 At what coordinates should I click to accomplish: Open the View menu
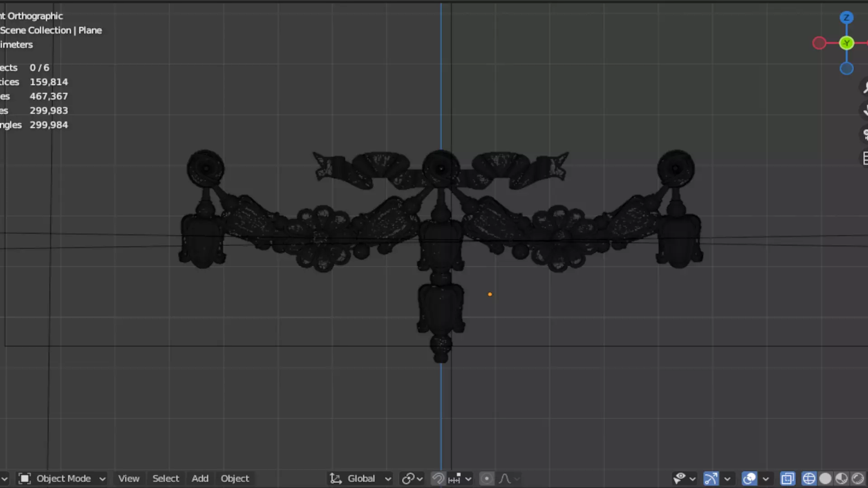(x=129, y=479)
